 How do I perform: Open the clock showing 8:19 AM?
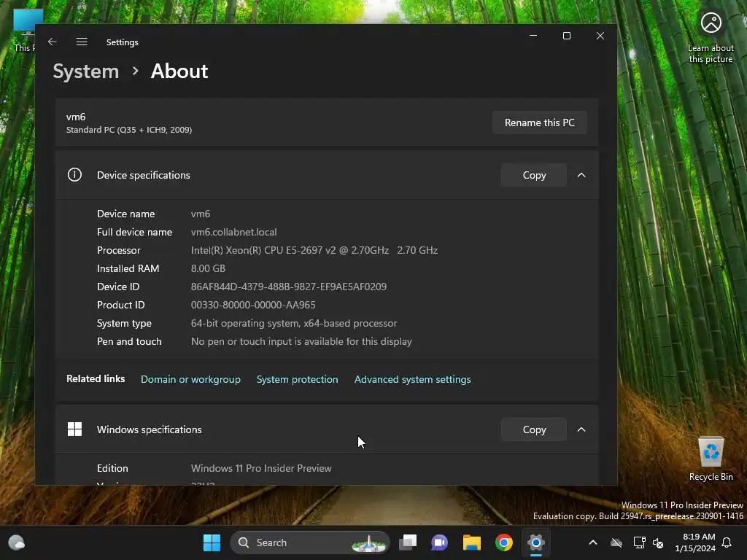pyautogui.click(x=695, y=542)
